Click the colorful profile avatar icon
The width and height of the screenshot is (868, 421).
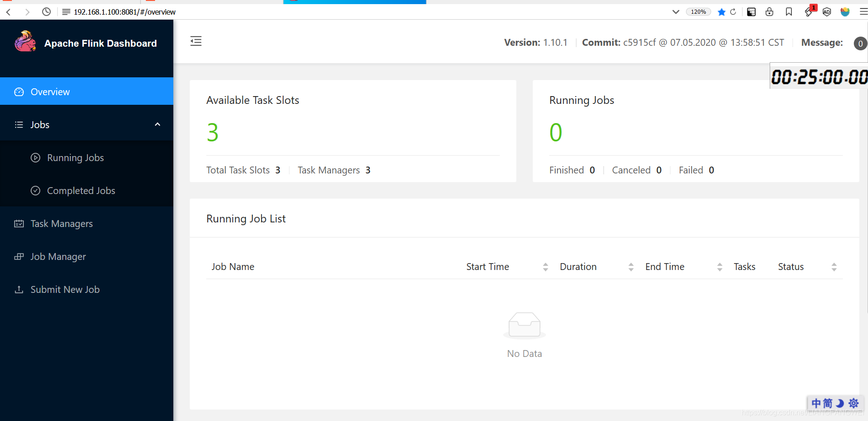pos(845,12)
